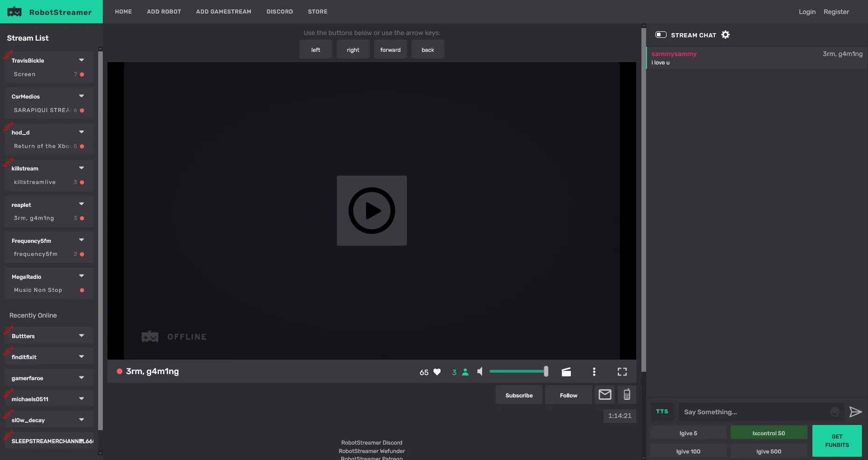The height and width of the screenshot is (460, 868).
Task: Open stream chat settings via gear icon
Action: click(x=726, y=35)
